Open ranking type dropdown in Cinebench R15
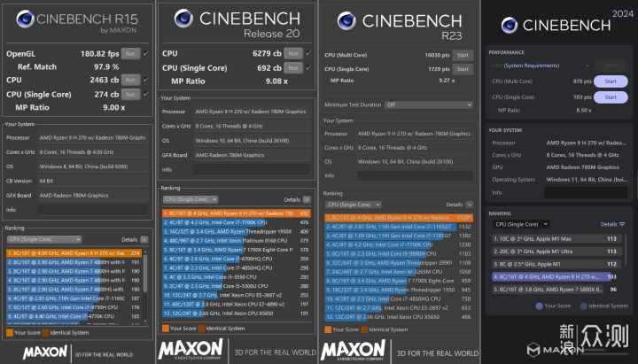This screenshot has height=364, width=638. tap(44, 239)
